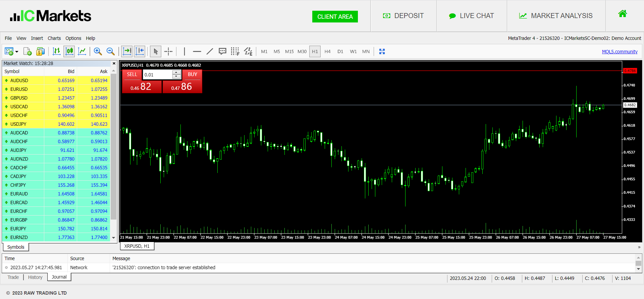Screen dimensions: 644x299
Task: Select the M1 timeframe
Action: [264, 51]
